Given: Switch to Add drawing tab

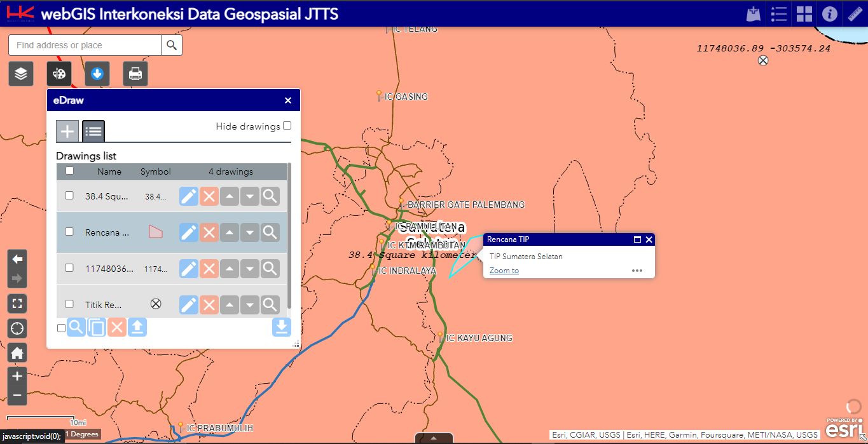Looking at the screenshot, I should tap(67, 131).
